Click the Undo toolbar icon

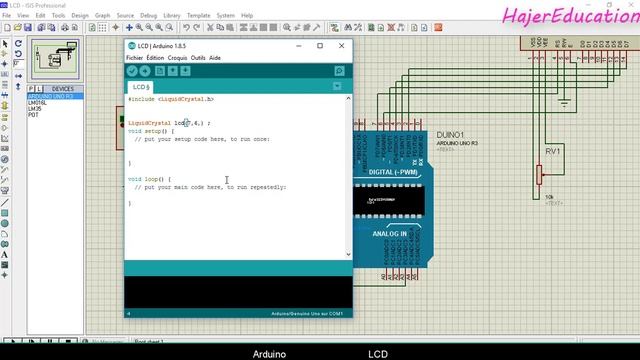[186, 28]
